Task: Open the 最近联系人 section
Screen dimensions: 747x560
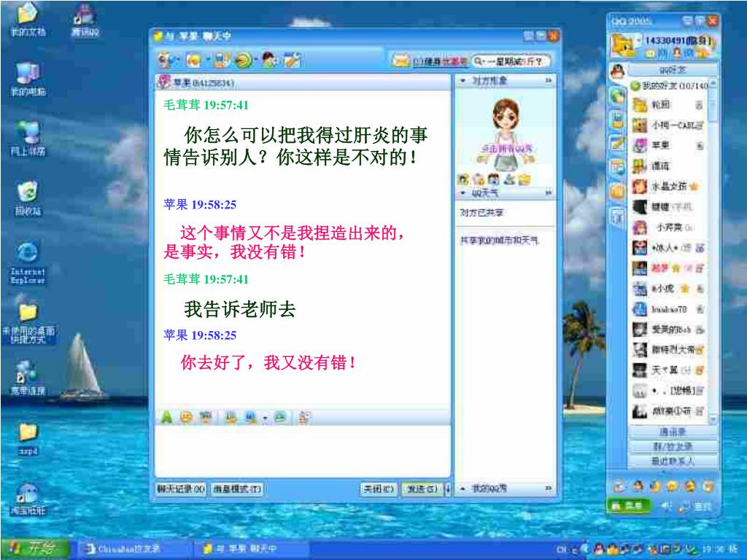Action: click(673, 461)
